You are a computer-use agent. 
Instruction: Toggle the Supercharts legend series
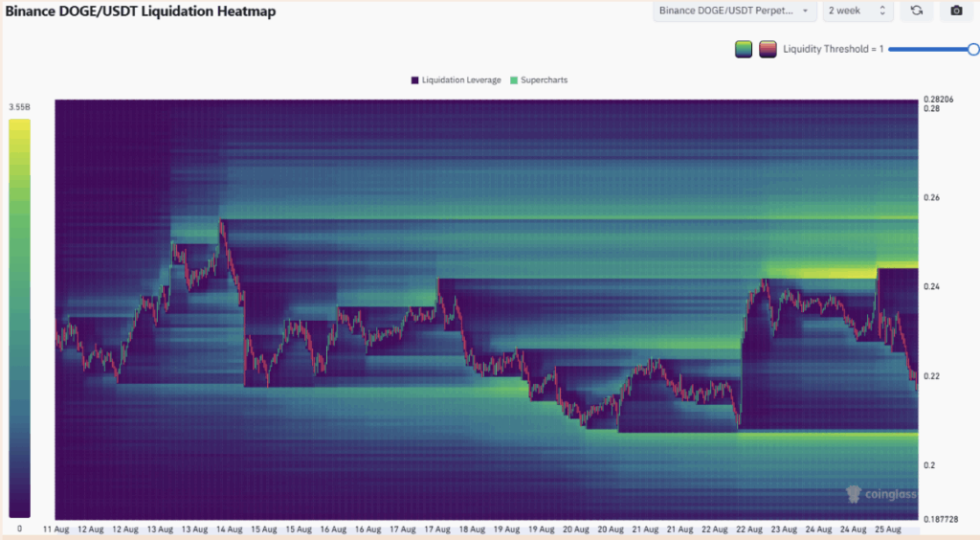point(539,80)
